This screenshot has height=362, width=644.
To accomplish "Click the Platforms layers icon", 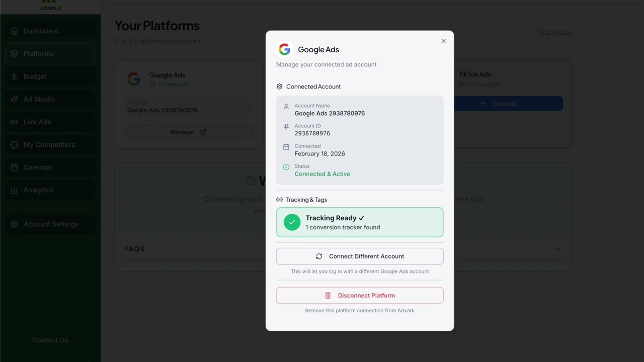I will 14,54.
